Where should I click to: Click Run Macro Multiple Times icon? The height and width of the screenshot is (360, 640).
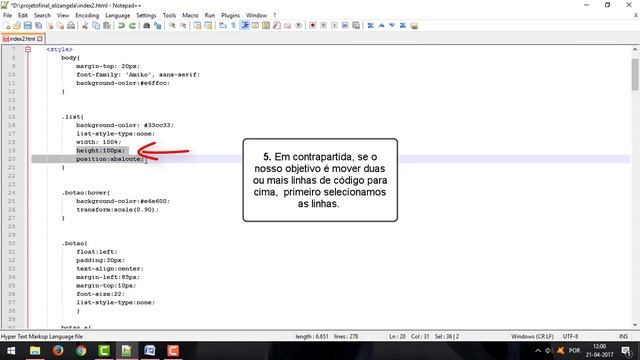[x=345, y=25]
